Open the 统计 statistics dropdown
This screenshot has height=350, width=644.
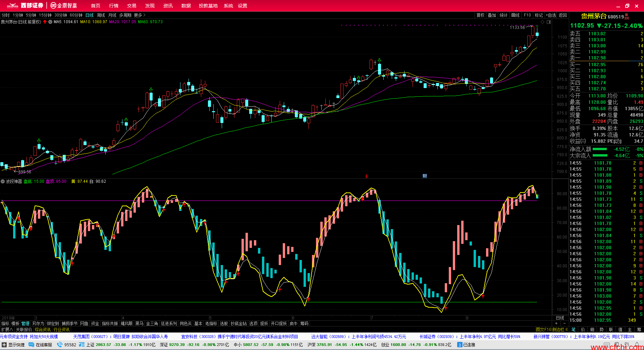[503, 15]
